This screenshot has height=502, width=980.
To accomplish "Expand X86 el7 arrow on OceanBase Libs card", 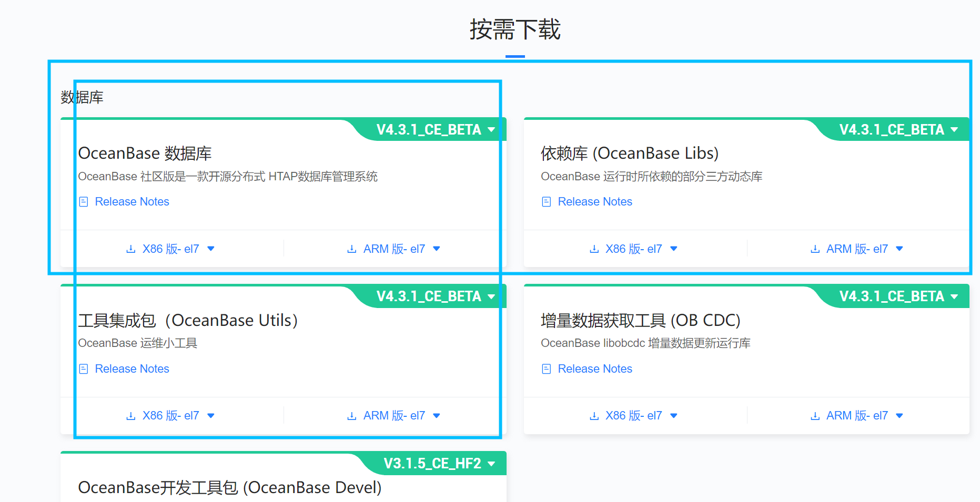I will [x=674, y=249].
